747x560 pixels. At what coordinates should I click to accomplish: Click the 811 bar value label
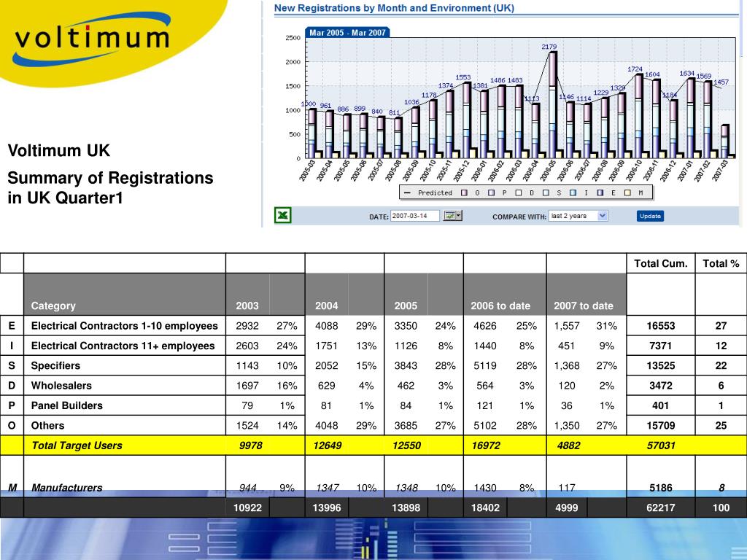coord(395,113)
